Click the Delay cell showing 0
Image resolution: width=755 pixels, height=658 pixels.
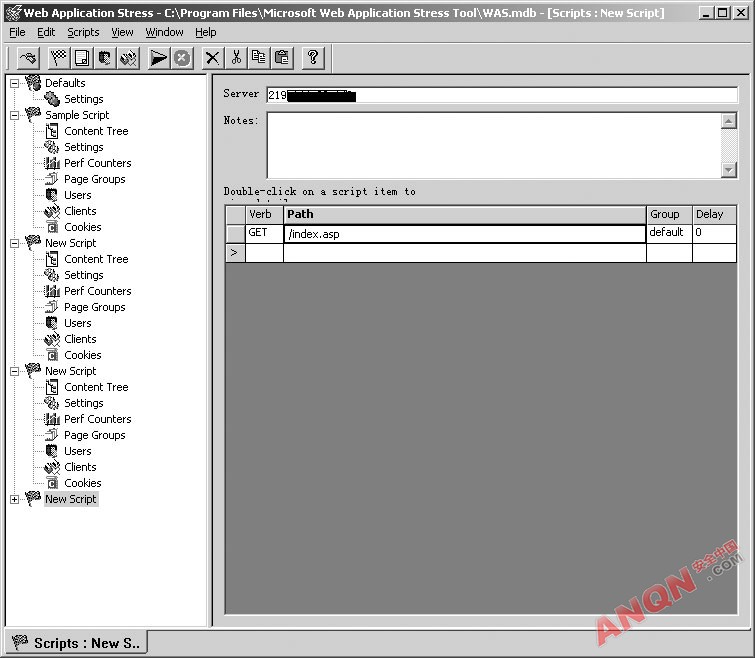click(x=714, y=233)
